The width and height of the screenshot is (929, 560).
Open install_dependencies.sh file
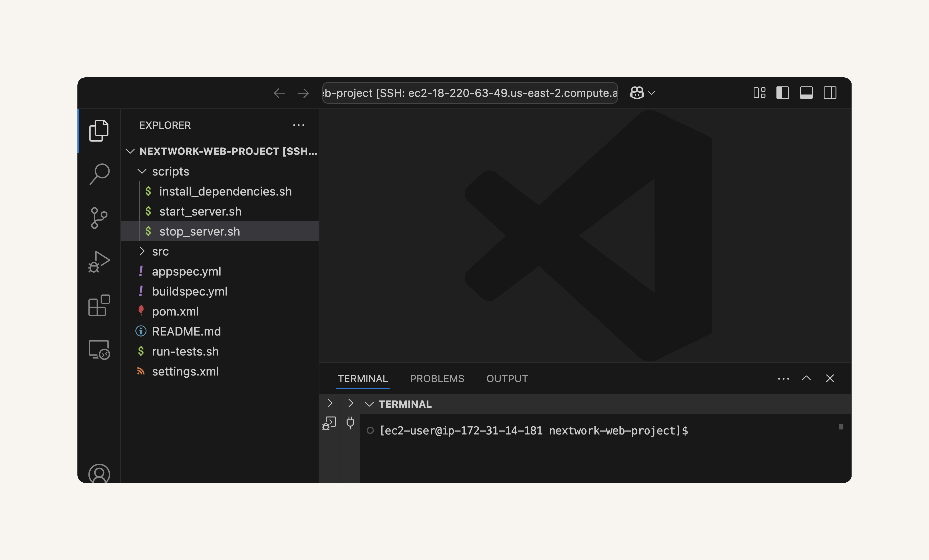[220, 191]
